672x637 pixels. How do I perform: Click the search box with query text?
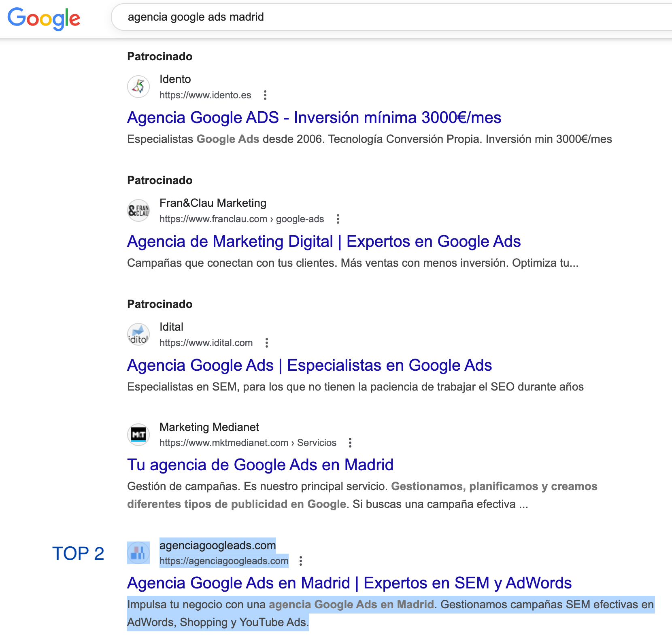[364, 17]
